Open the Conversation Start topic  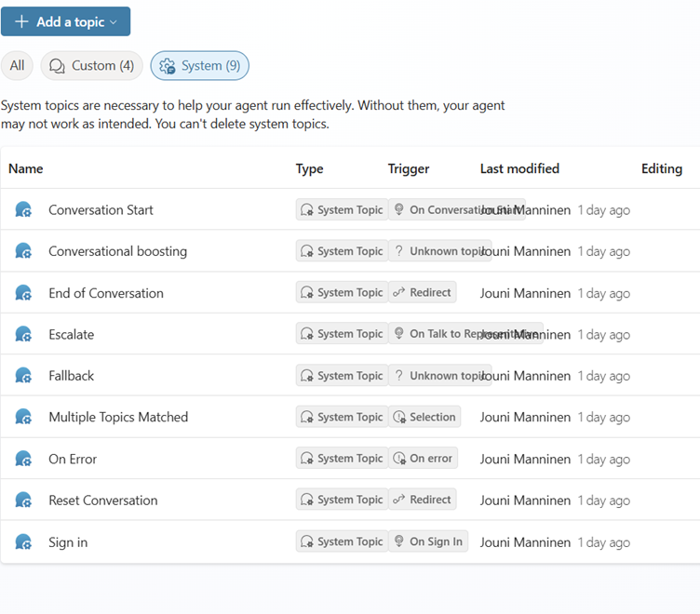pos(101,210)
